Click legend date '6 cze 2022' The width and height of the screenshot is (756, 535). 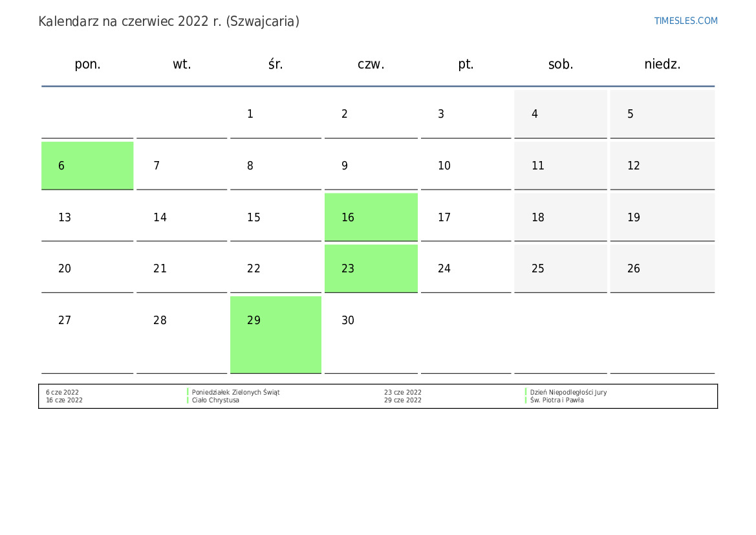click(62, 392)
